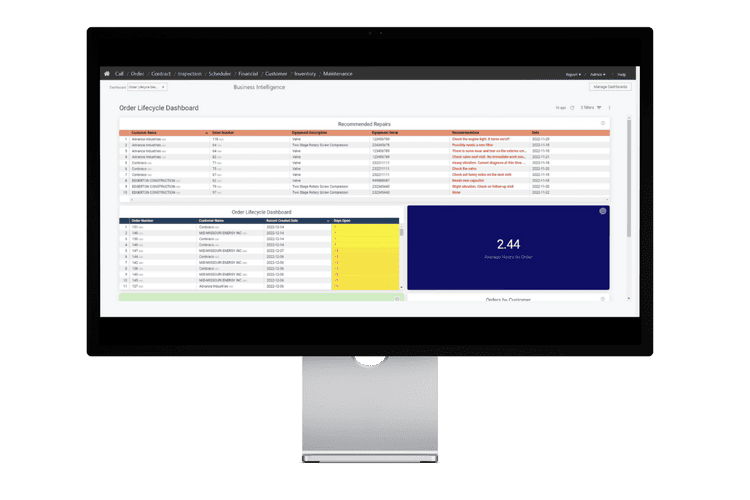Click the Recommended Repairs panel options icon
Viewport: 750px width, 500px height.
coord(603,123)
